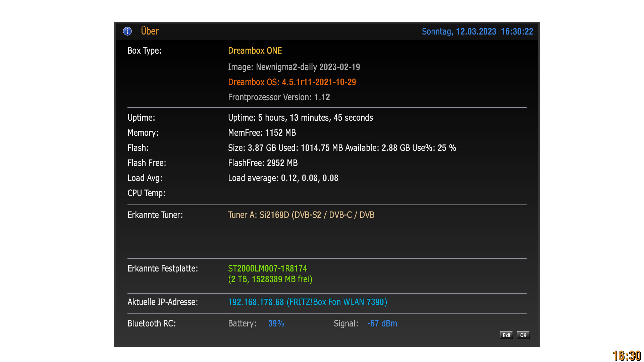Select the Dreambox ONE box type text

255,51
